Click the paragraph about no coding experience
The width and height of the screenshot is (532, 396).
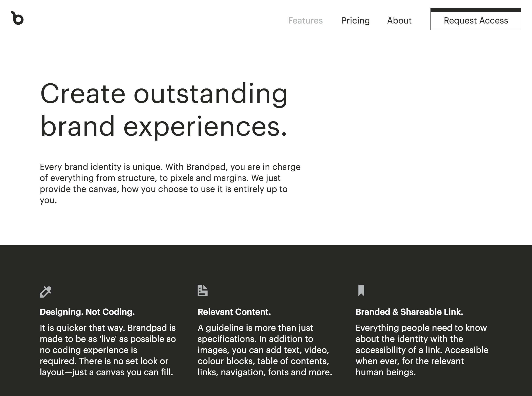click(x=108, y=350)
